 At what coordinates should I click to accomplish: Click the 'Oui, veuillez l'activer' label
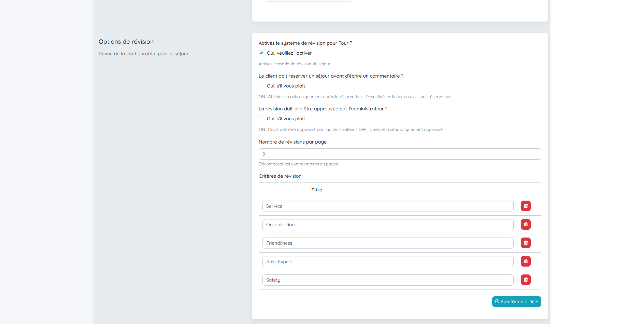click(289, 53)
